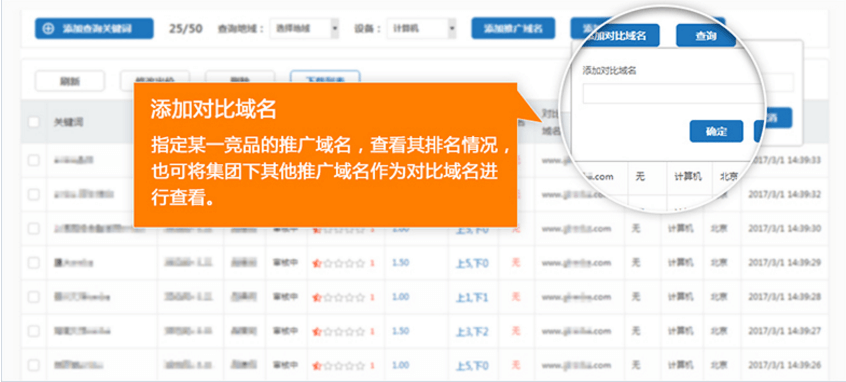Tick checkbox in the 14:39:32 row
846x382 pixels.
34,194
